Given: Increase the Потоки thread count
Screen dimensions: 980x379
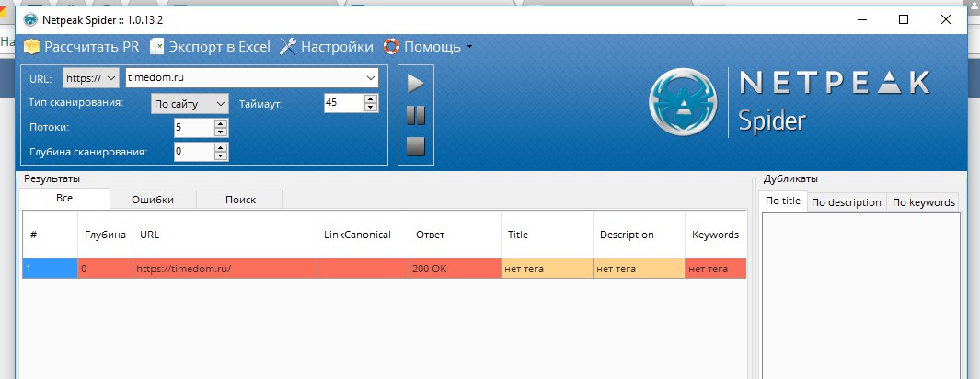Looking at the screenshot, I should point(221,123).
